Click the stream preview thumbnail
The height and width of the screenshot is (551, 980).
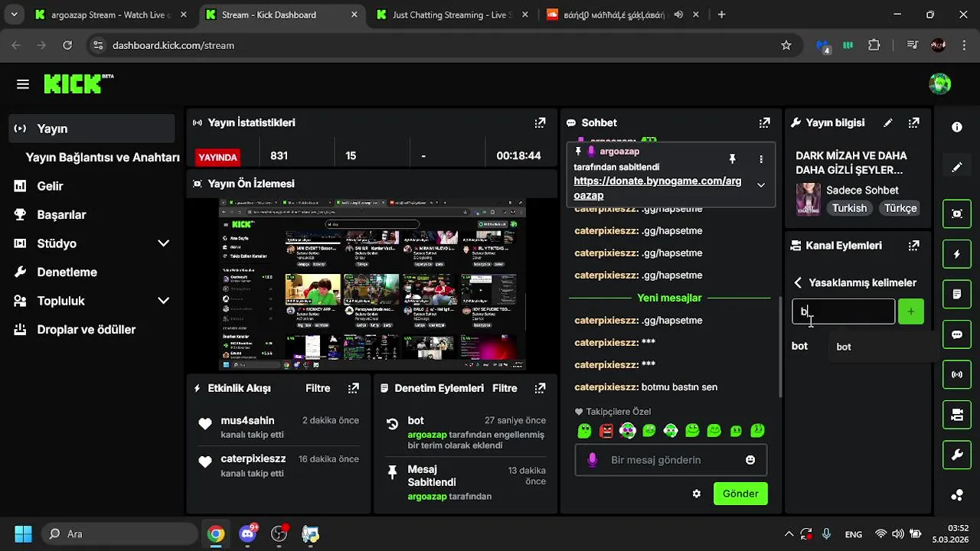(372, 285)
